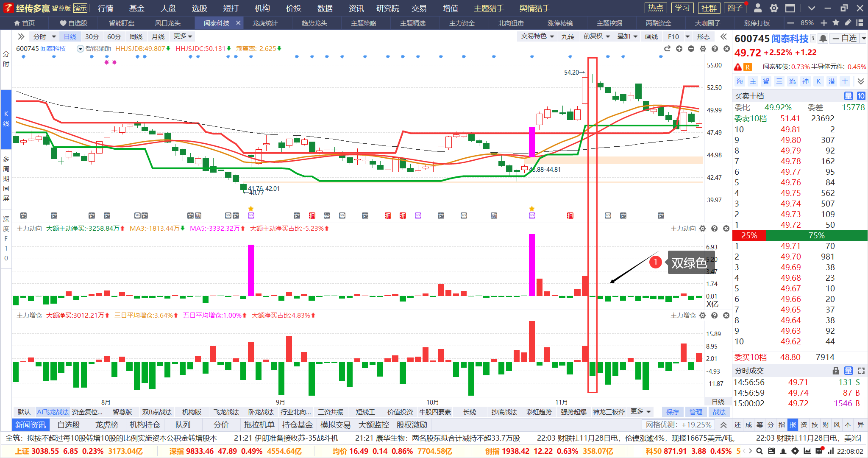Open the panel layout icon beside the pencil
868x458 pixels.
[860, 23]
